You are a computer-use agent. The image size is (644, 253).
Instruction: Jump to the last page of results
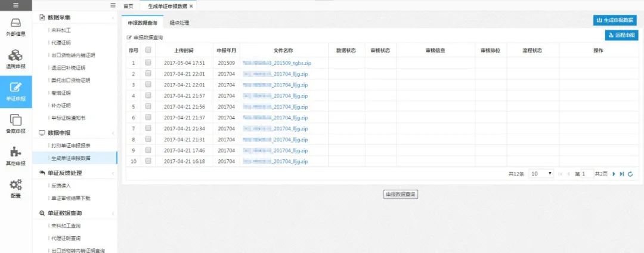(622, 174)
